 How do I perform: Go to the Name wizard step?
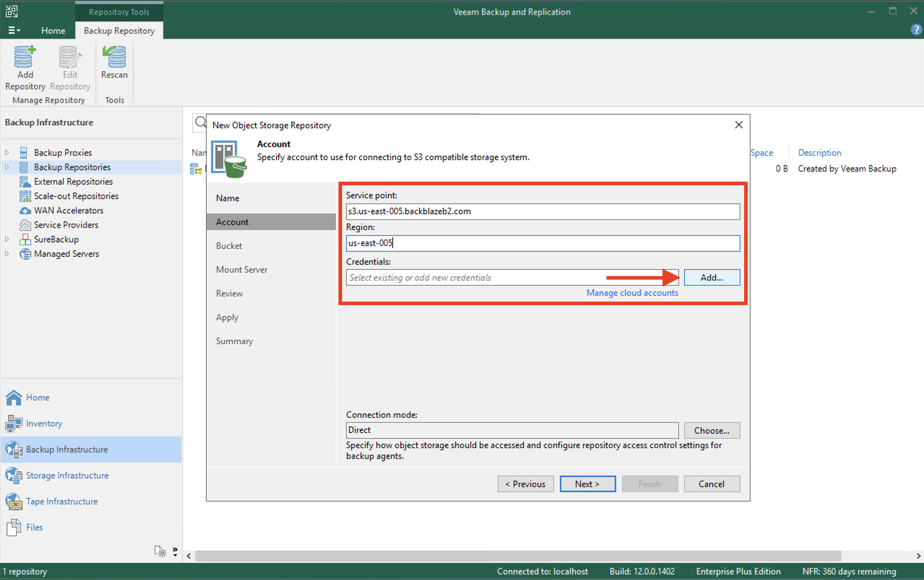[228, 198]
